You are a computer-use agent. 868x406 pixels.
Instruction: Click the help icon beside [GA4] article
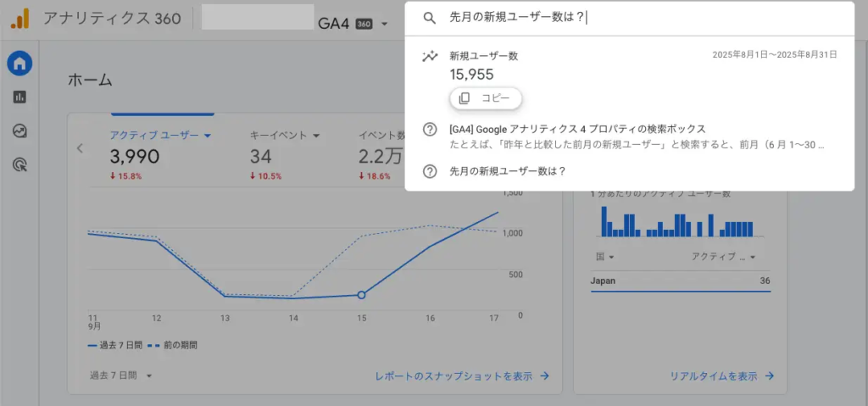(x=430, y=130)
